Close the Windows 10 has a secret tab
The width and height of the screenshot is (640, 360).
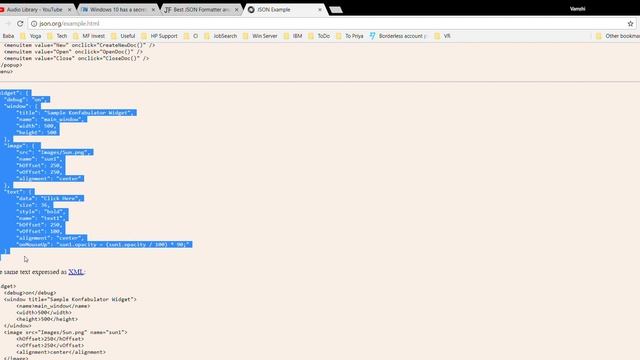click(x=153, y=9)
